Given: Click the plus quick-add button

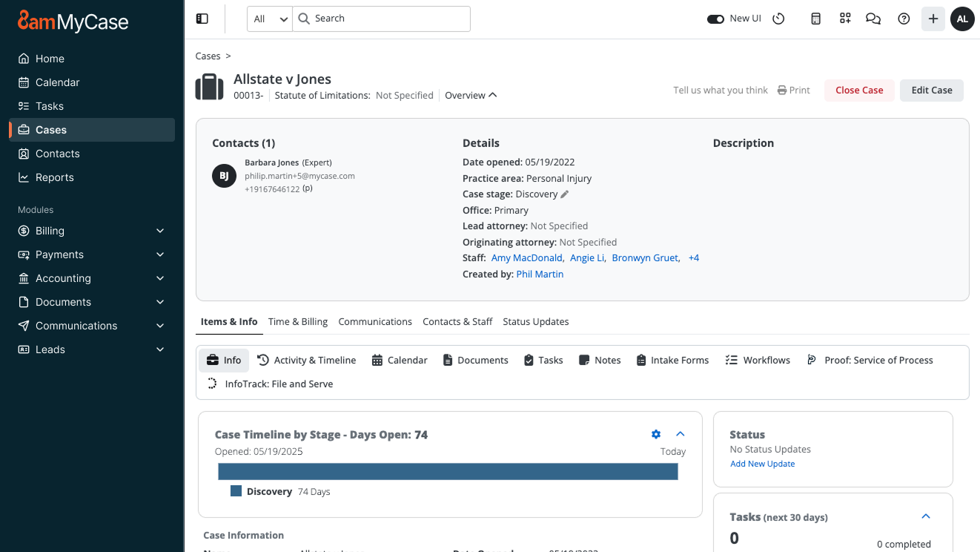Looking at the screenshot, I should (x=933, y=19).
